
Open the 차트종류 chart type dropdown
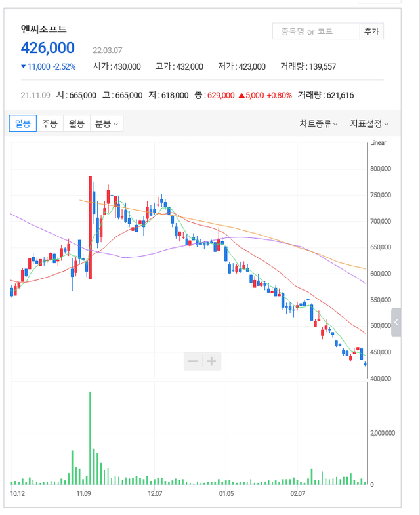(x=319, y=123)
